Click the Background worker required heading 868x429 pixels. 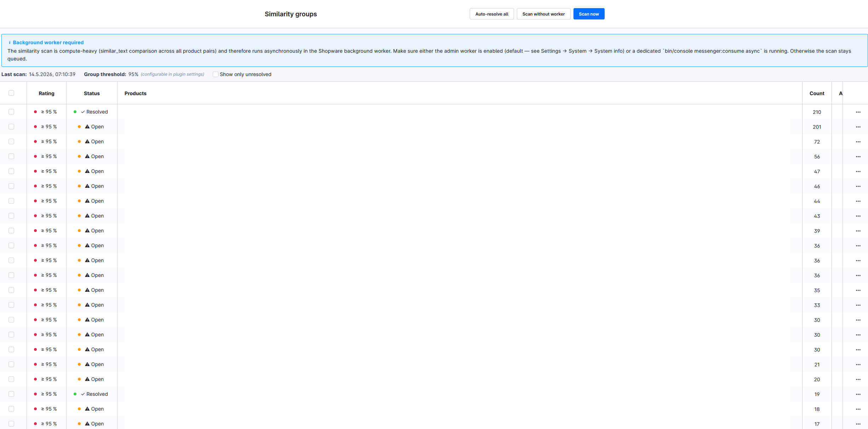pos(48,42)
